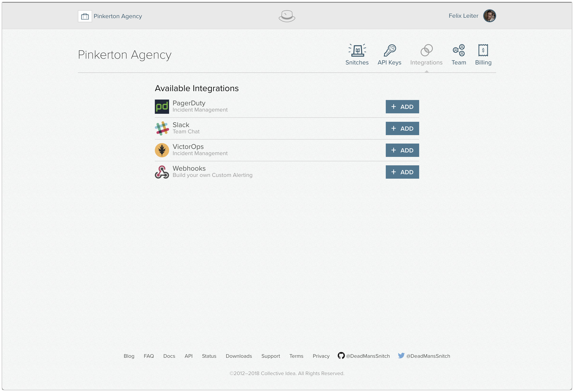The image size is (574, 392).
Task: Click the hat logo in header
Action: coord(287,16)
